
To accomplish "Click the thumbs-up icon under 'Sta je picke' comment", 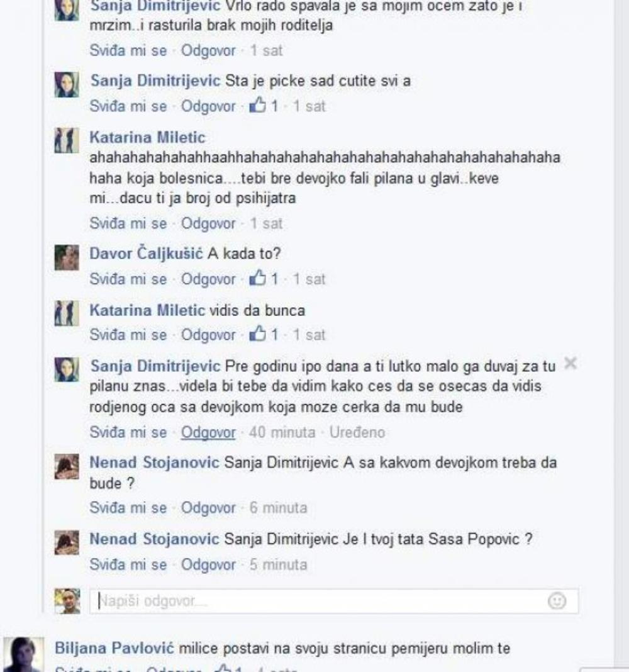I will pyautogui.click(x=257, y=105).
